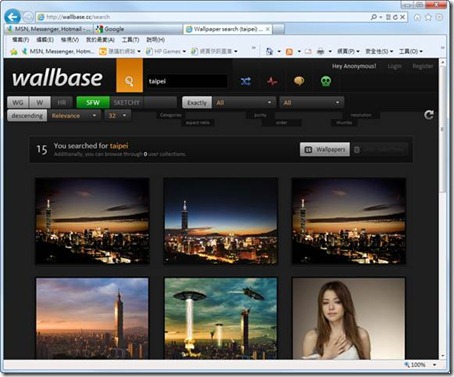Click the orange search magnifier button
This screenshot has height=377, width=454.
click(x=129, y=76)
